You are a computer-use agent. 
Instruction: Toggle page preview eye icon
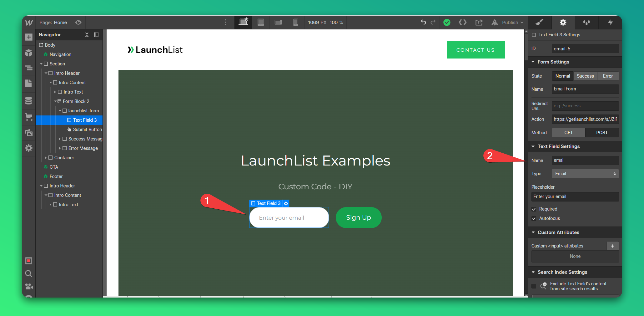point(78,23)
